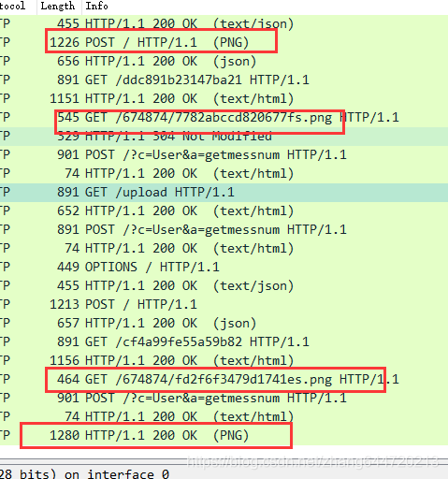Sort packets by the Length column header

pos(59,7)
